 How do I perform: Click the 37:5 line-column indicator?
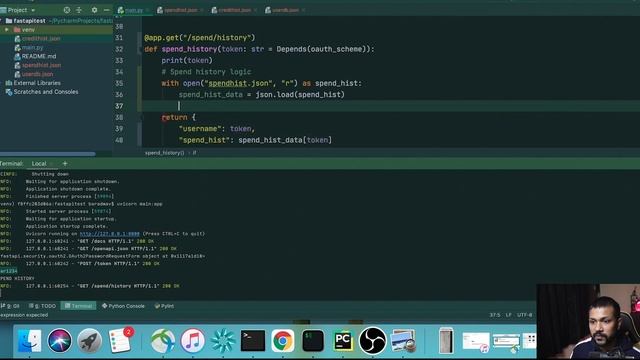(495, 315)
